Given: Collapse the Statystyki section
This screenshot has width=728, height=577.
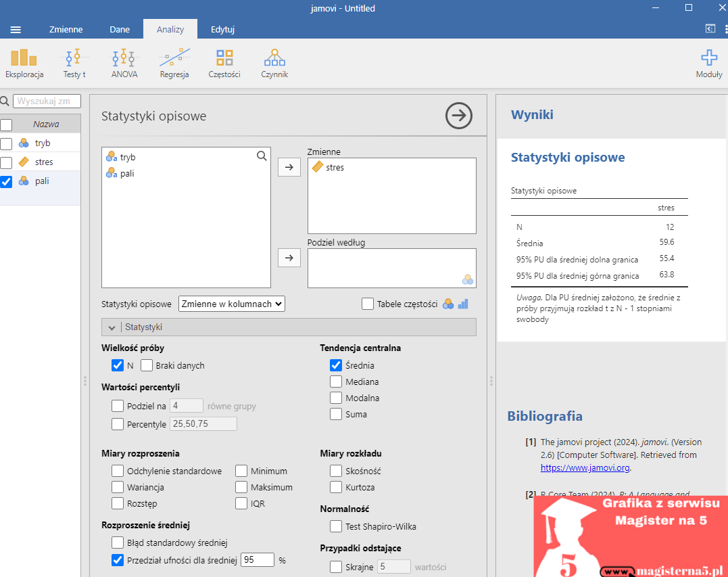Looking at the screenshot, I should click(112, 327).
